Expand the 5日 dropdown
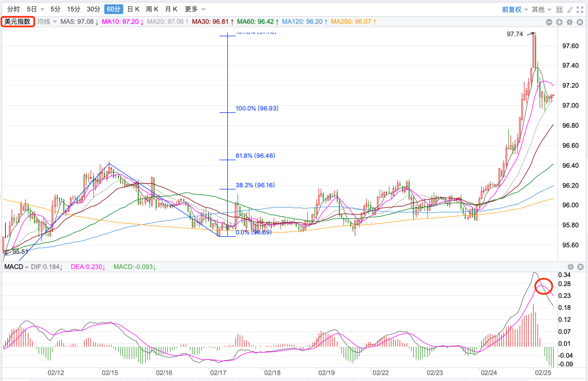 click(x=36, y=9)
